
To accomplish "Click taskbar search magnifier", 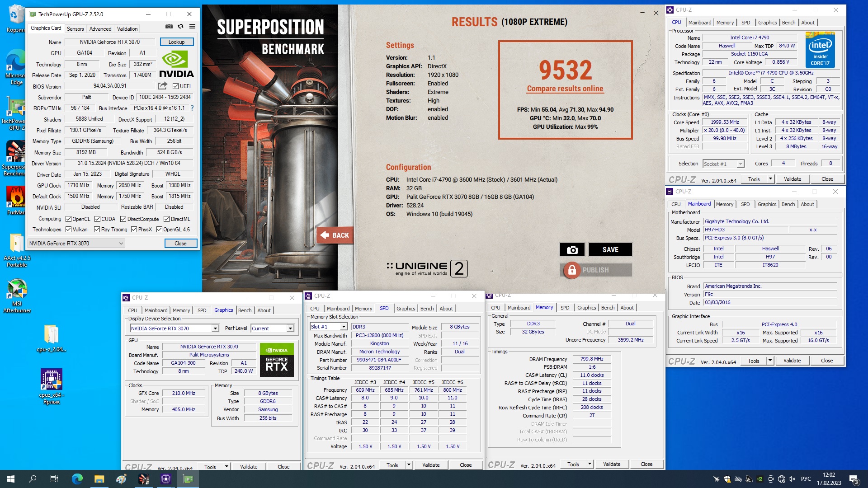I will tap(33, 479).
